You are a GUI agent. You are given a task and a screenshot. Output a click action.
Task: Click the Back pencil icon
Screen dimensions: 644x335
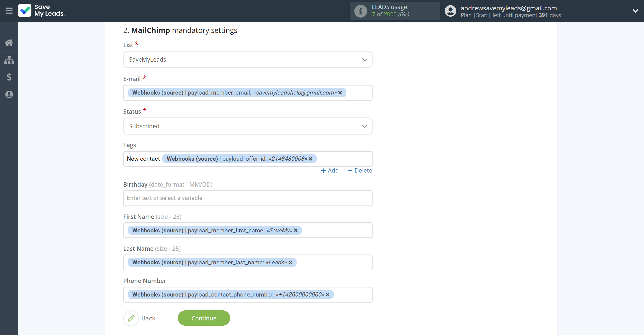[131, 318]
